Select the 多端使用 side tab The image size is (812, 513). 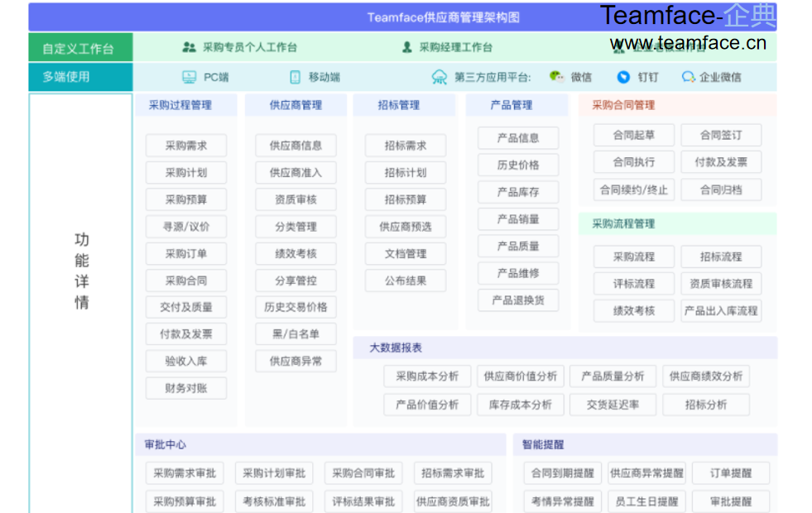coord(79,77)
